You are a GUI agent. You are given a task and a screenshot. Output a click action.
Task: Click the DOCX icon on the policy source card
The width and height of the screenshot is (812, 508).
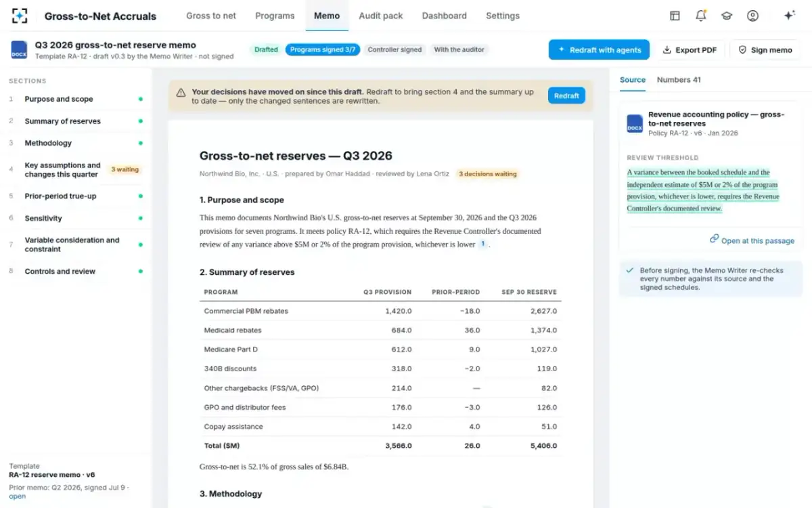[635, 123]
